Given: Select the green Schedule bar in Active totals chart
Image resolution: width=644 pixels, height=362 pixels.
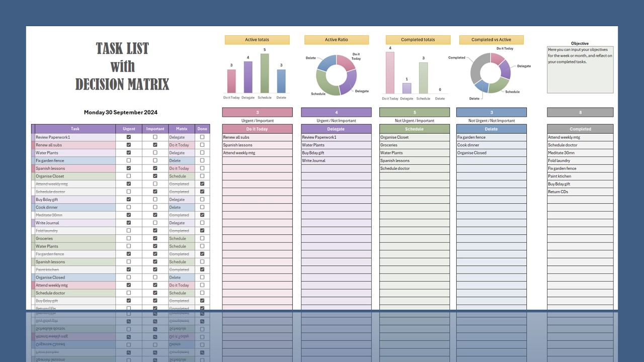Looking at the screenshot, I should point(265,73).
